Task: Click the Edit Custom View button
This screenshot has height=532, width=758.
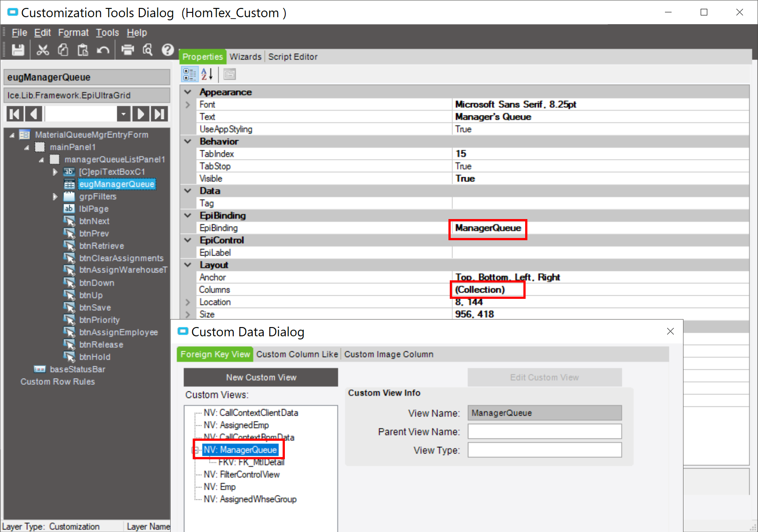Action: pos(544,377)
